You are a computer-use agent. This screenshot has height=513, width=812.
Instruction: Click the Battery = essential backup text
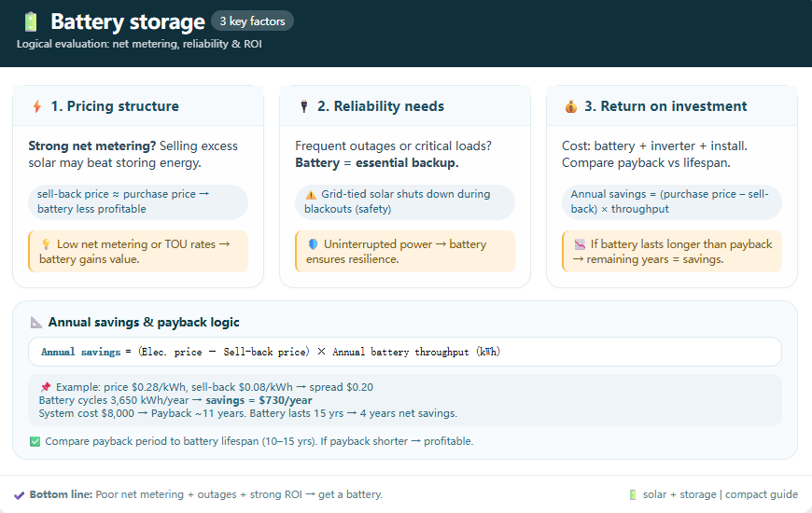[x=377, y=163]
